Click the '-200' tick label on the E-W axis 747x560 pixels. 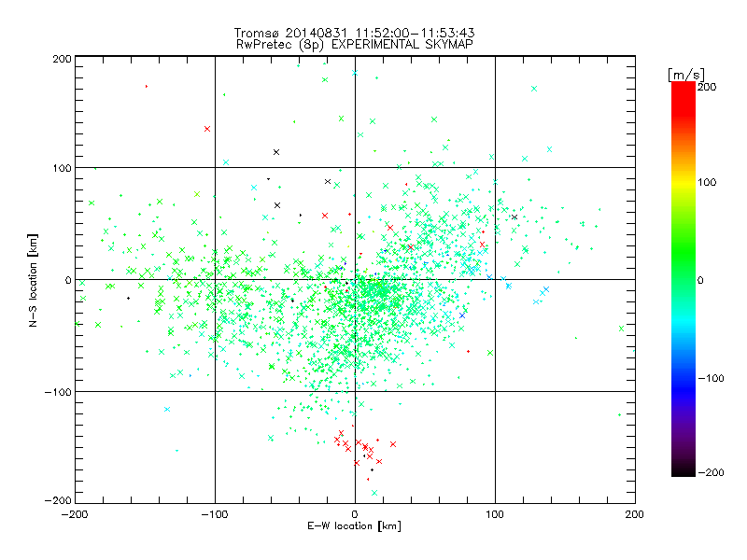pyautogui.click(x=75, y=514)
